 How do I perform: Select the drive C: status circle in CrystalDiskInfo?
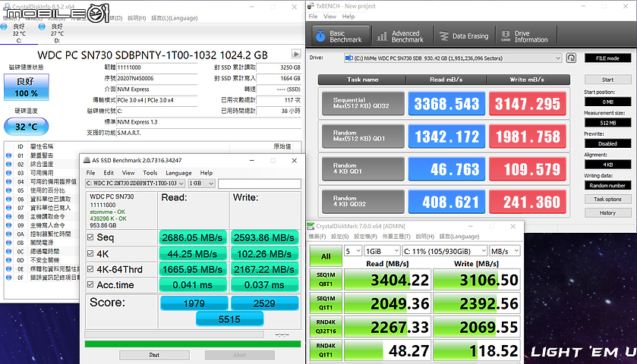[x=4, y=27]
